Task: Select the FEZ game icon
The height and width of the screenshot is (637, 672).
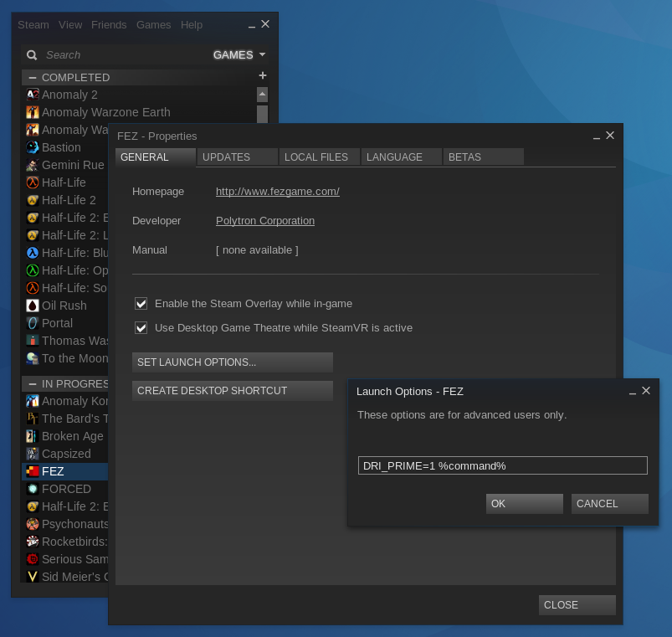Action: tap(33, 471)
